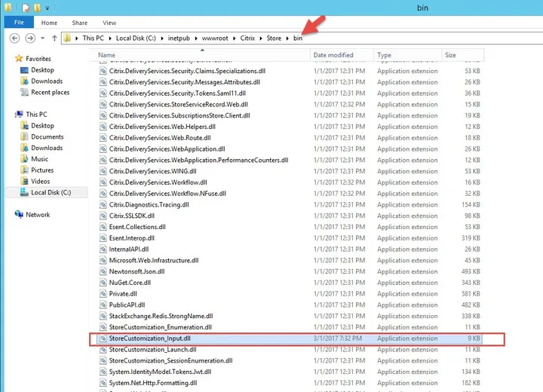Select Local Disk (C:) in the address bar
543x392 pixels.
pos(136,38)
